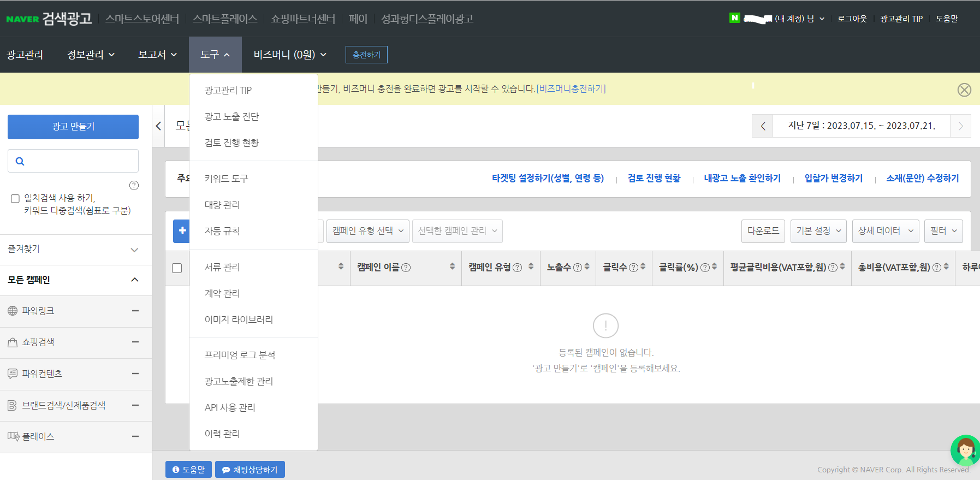Image resolution: width=980 pixels, height=480 pixels.
Task: Collapse the 파워컨텐츠 section minus toggle
Action: [x=135, y=374]
